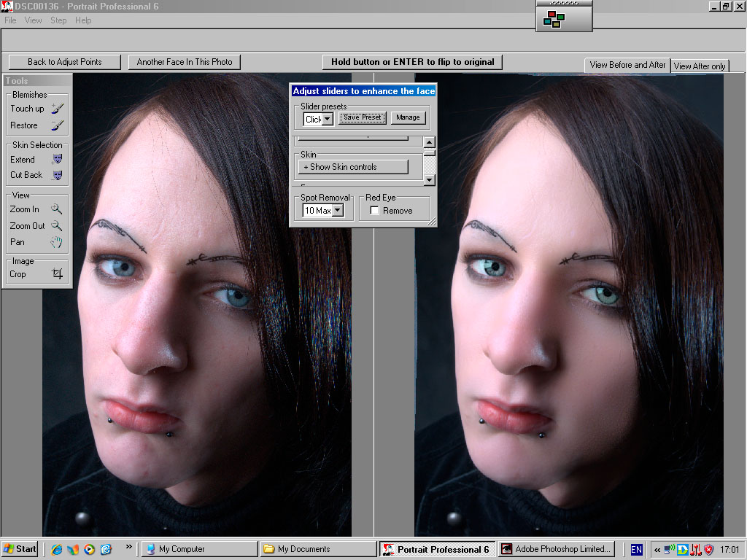The height and width of the screenshot is (560, 747).
Task: Expand Show Skin controls section
Action: coord(353,167)
